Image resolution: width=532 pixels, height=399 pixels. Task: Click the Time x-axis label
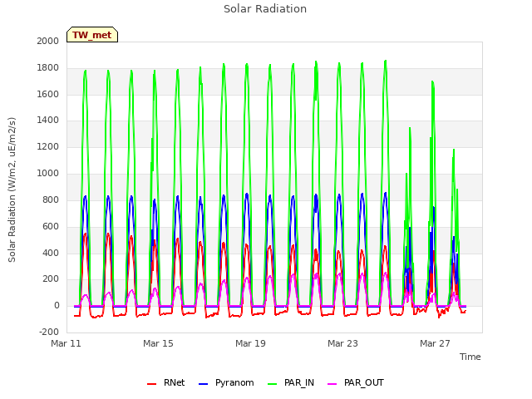(470, 357)
